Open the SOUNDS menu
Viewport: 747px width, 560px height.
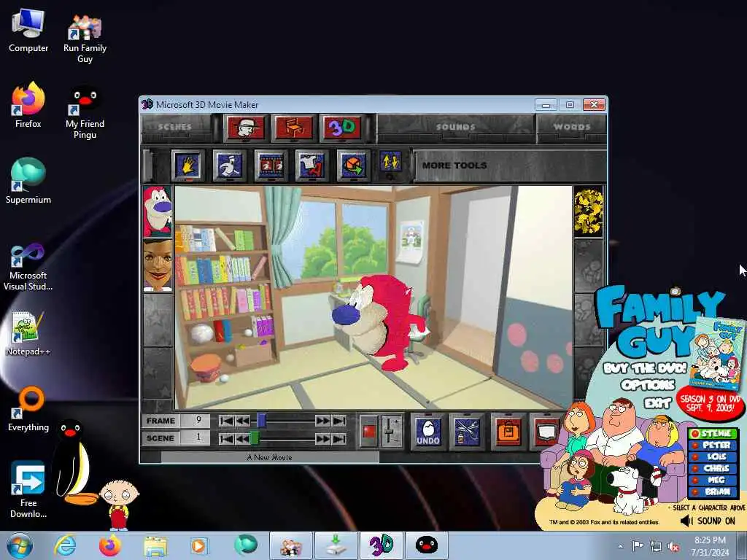point(455,127)
